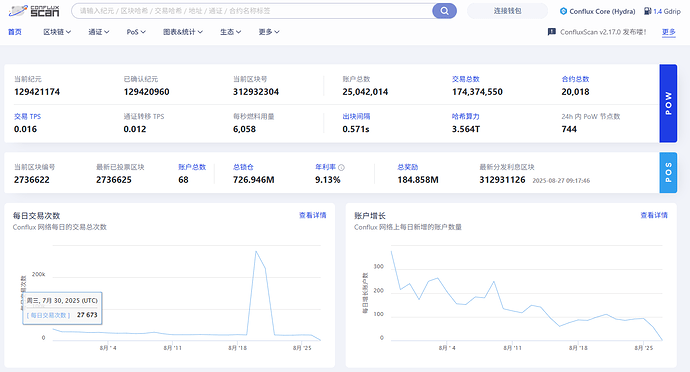Click the 交易总数 statistic link
The height and width of the screenshot is (372, 690).
click(466, 79)
